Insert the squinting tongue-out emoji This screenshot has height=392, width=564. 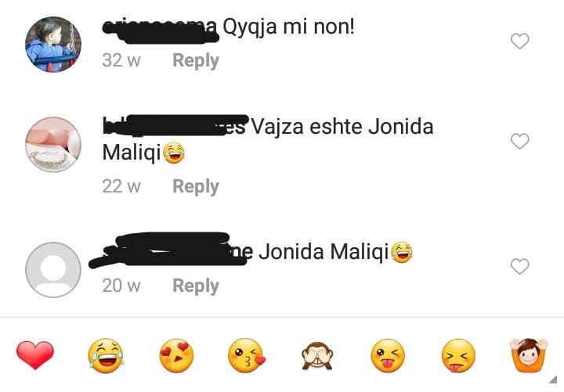coord(458,355)
